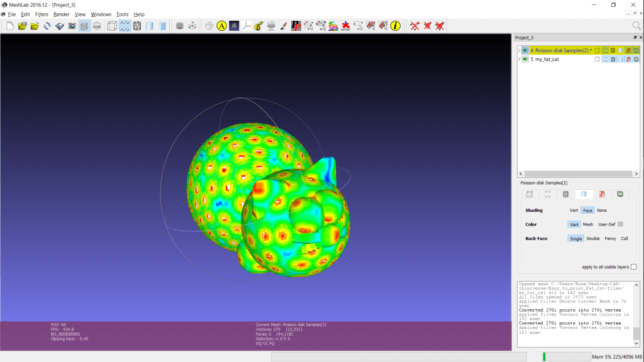Toggle wireframe rendering mode
The image size is (644, 362).
[x=136, y=26]
